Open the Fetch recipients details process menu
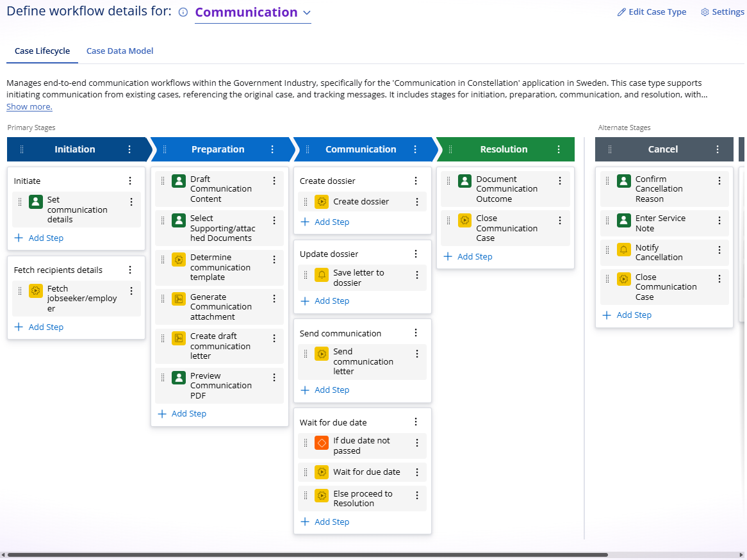This screenshot has height=560, width=747. coord(129,270)
